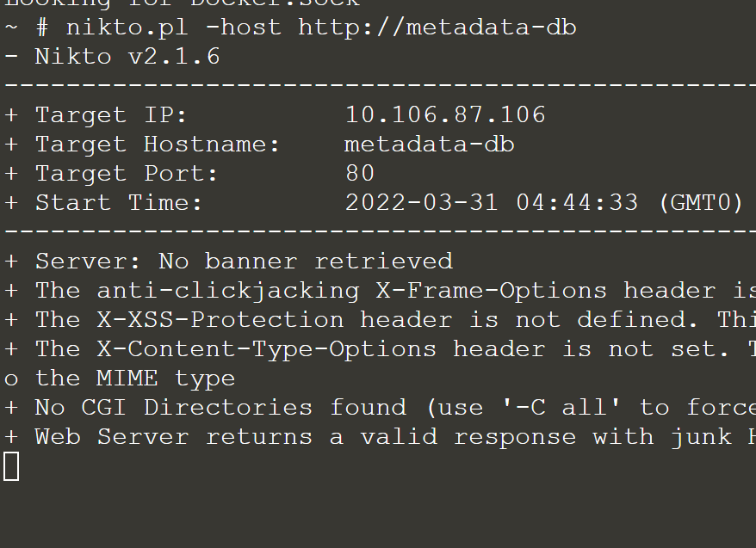Click the '-C all' option text
The height and width of the screenshot is (548, 756).
coord(561,408)
